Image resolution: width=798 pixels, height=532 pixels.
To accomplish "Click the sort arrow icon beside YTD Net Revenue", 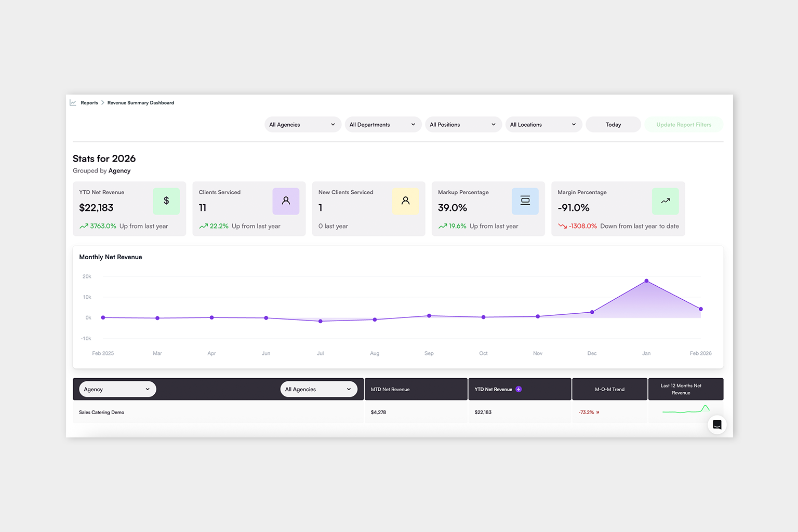I will [518, 389].
